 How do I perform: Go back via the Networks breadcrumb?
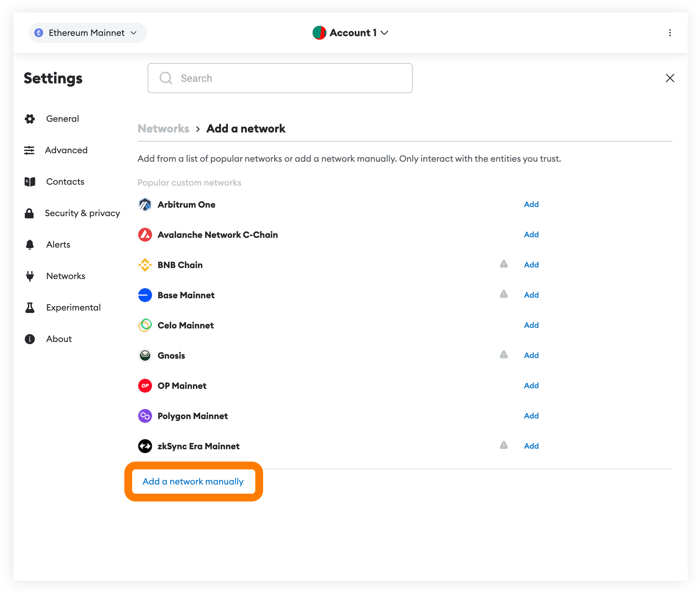tap(163, 128)
